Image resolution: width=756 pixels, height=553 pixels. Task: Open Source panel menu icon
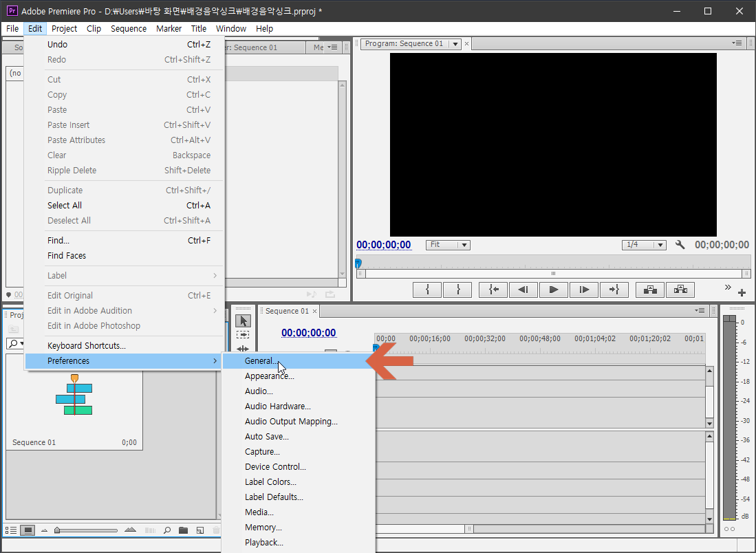tap(333, 47)
